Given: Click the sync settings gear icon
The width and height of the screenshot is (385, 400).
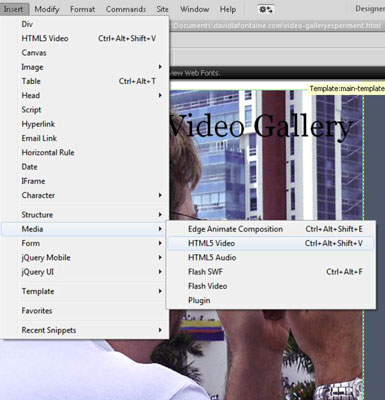Looking at the screenshot, I should [x=266, y=9].
